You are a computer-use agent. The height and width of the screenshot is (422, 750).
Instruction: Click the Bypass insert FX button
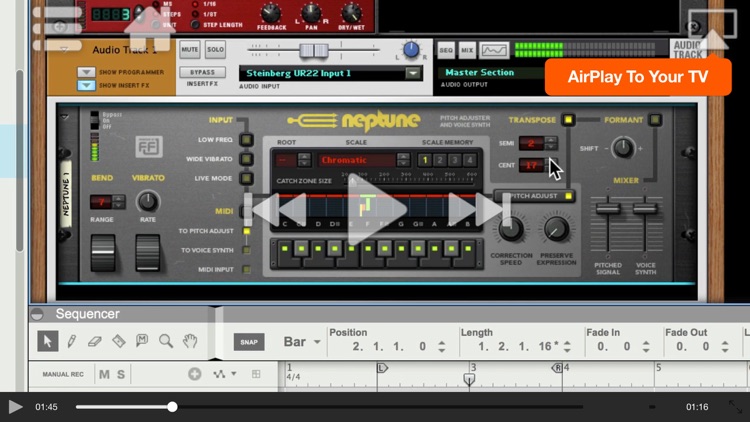coord(202,72)
